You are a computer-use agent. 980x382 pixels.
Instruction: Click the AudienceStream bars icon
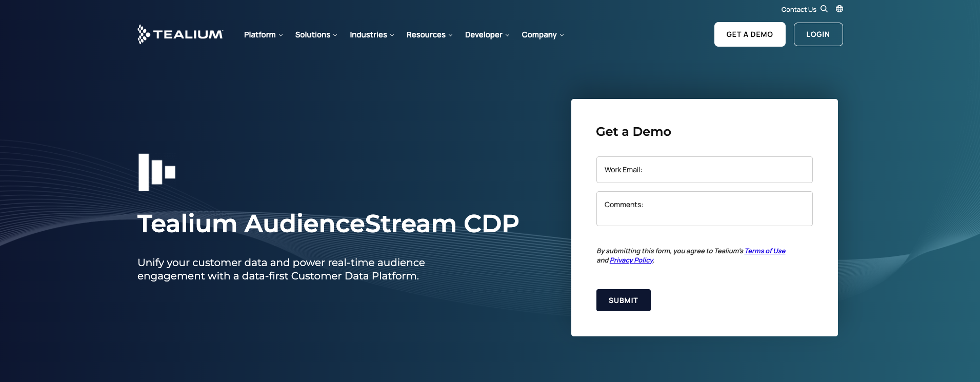(157, 172)
